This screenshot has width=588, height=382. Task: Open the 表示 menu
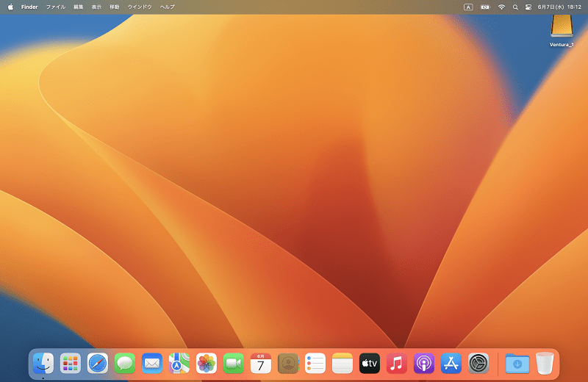(96, 7)
